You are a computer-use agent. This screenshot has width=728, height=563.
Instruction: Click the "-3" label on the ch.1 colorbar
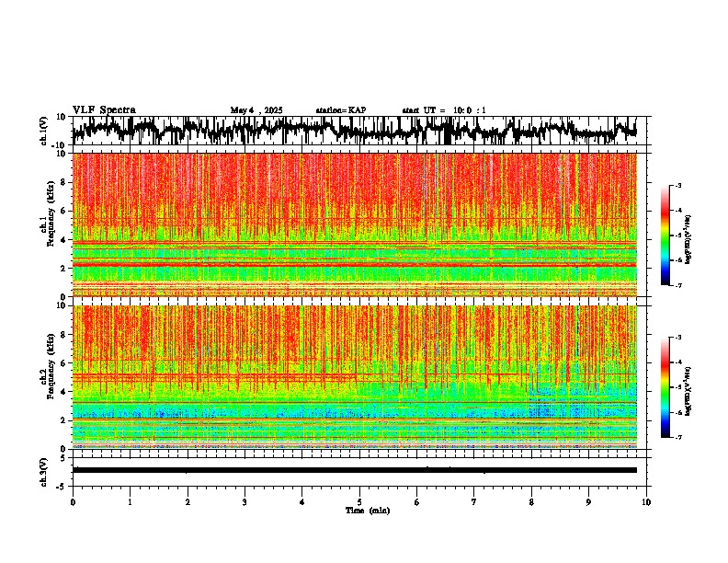tap(677, 185)
